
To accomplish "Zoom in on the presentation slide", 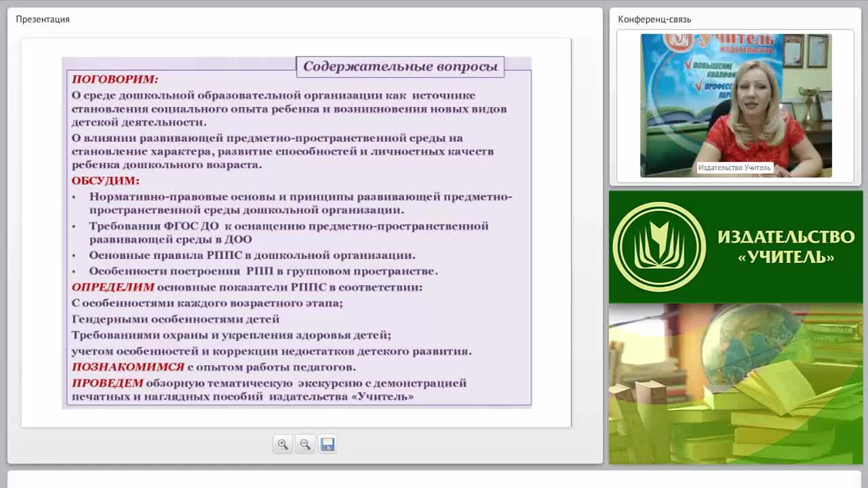I will pos(283,445).
